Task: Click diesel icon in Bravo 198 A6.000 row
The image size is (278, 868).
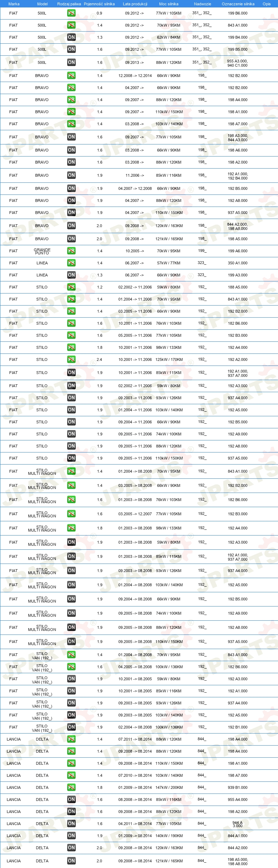Action: 71,150
